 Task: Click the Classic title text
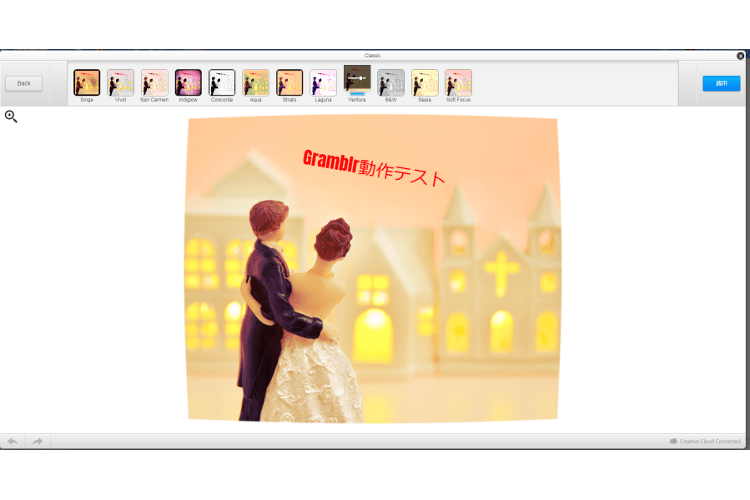click(372, 56)
